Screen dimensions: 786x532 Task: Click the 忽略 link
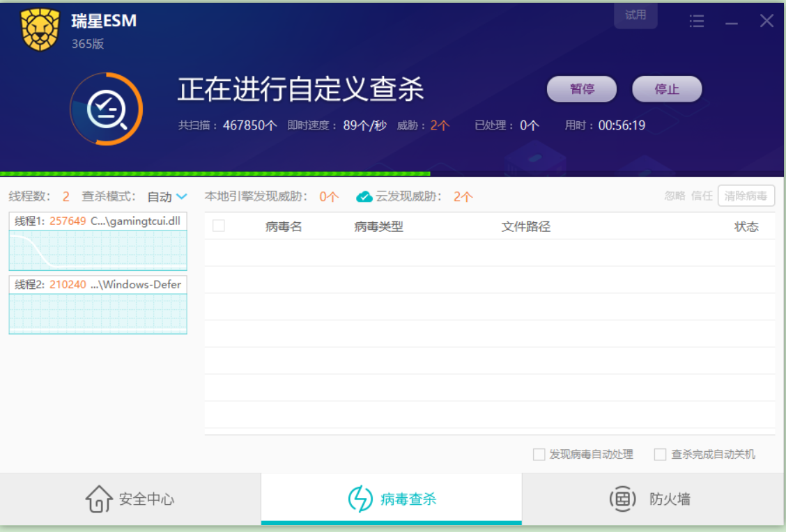click(x=675, y=196)
